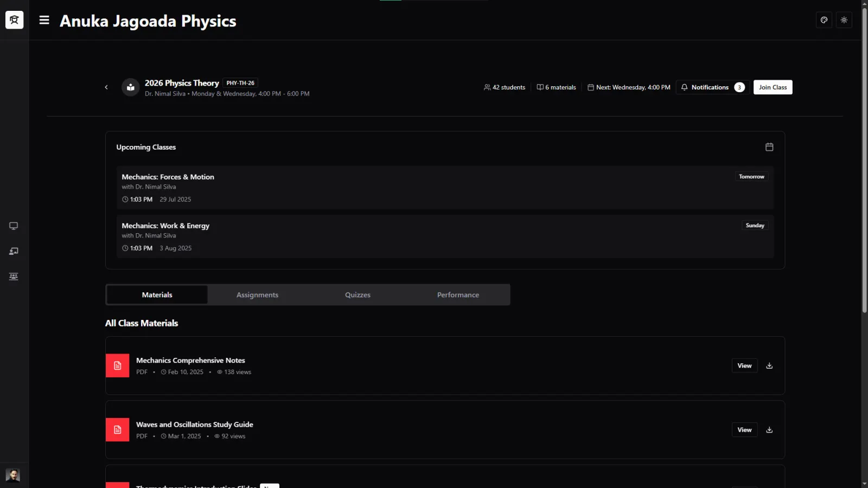868x488 pixels.
Task: Click the PHY-TH-26 class code badge
Action: pos(240,83)
